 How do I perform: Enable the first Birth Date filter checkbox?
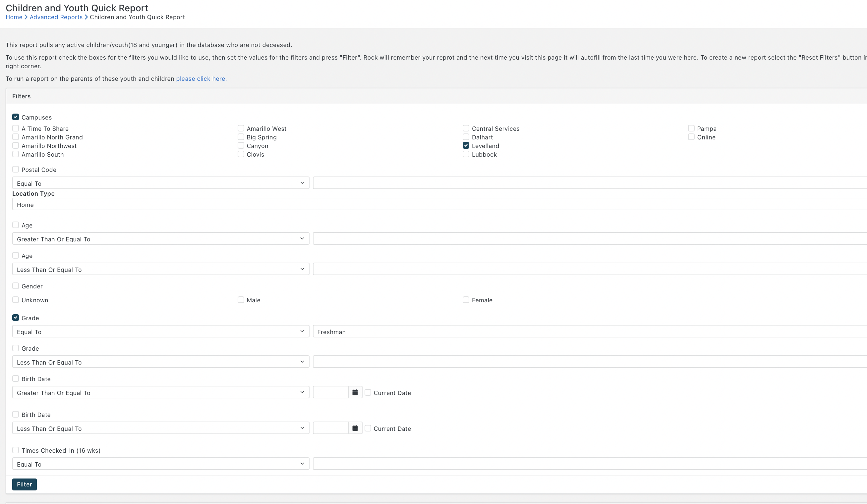[x=16, y=378]
